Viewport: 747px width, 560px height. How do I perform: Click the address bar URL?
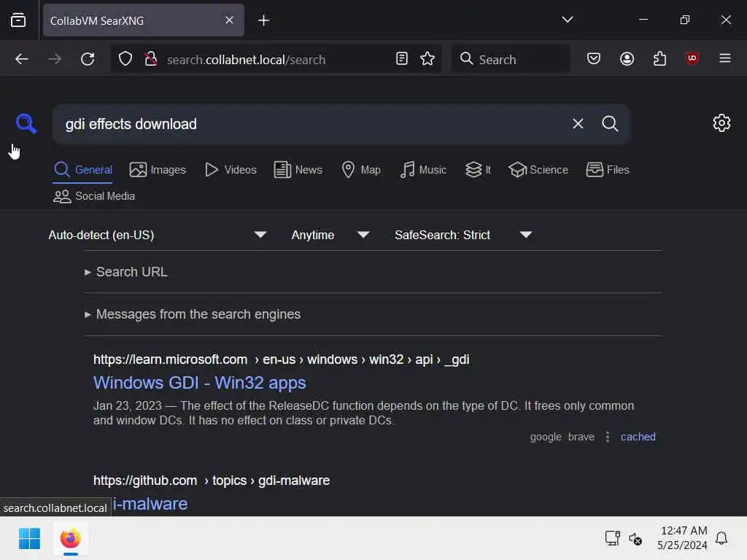pos(247,60)
